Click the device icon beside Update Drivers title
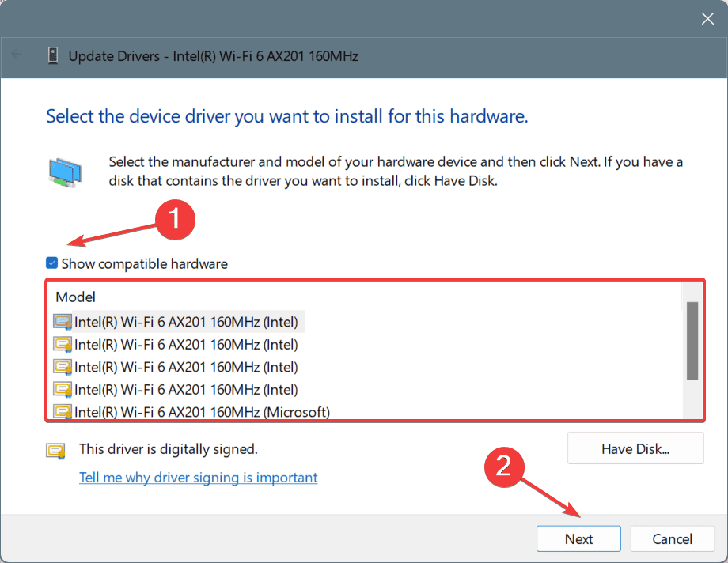 pyautogui.click(x=53, y=55)
